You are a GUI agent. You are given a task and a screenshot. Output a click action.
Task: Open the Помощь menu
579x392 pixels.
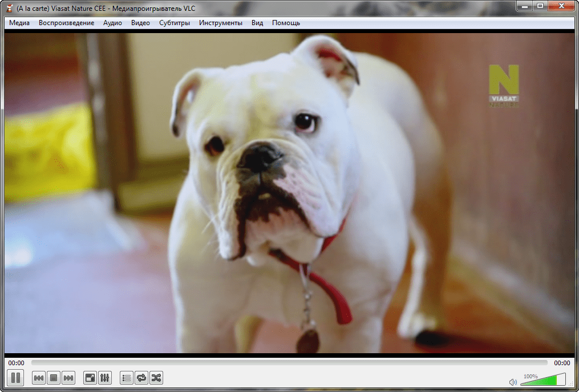pos(286,23)
